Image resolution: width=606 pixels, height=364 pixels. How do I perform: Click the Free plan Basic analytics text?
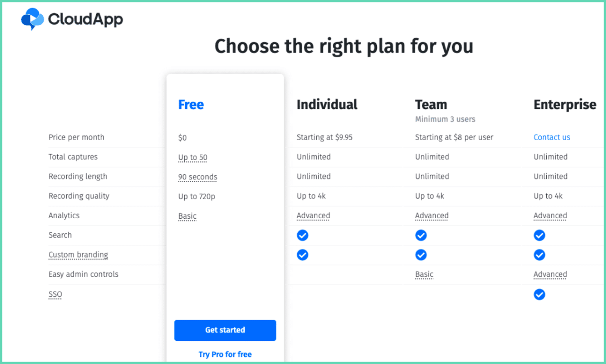click(x=187, y=216)
